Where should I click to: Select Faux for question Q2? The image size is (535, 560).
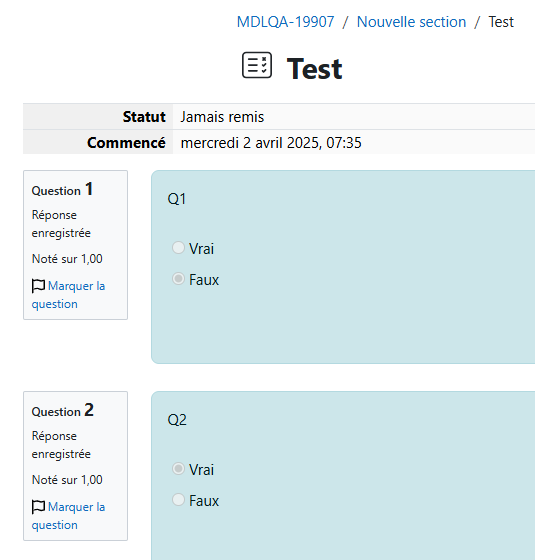[178, 500]
